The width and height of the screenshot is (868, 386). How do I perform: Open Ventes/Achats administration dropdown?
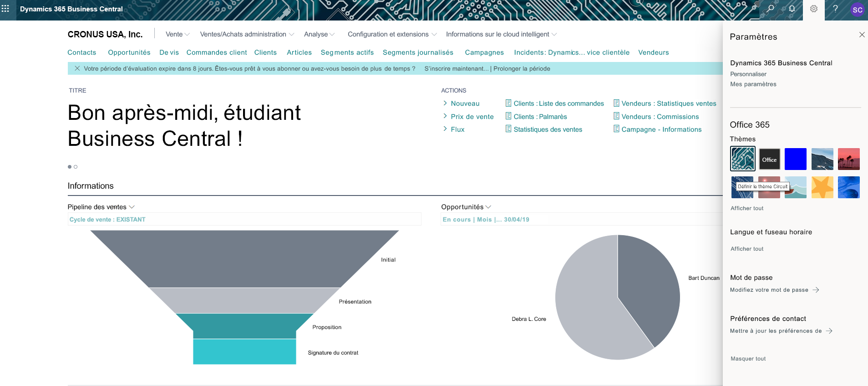pyautogui.click(x=247, y=34)
